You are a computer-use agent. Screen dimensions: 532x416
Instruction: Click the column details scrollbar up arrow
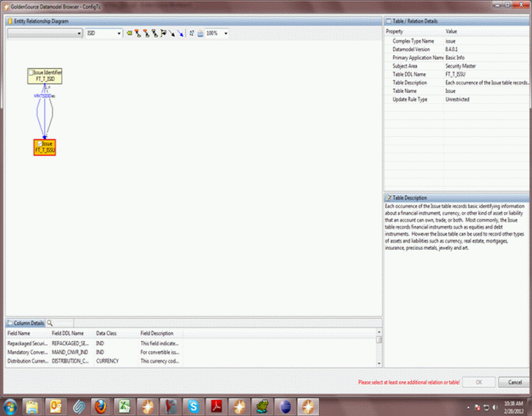click(x=379, y=332)
